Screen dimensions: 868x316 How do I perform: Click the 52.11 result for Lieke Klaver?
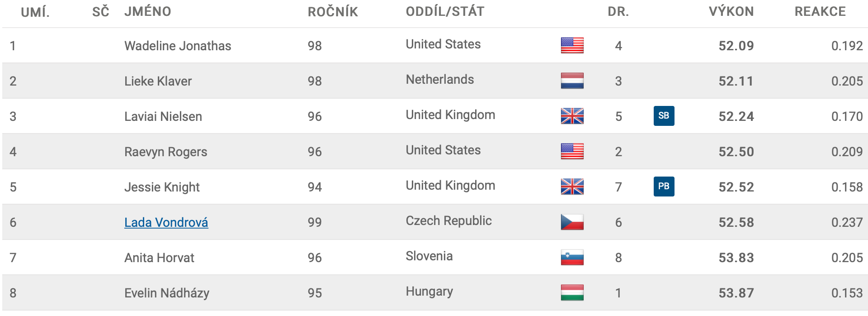(x=736, y=81)
